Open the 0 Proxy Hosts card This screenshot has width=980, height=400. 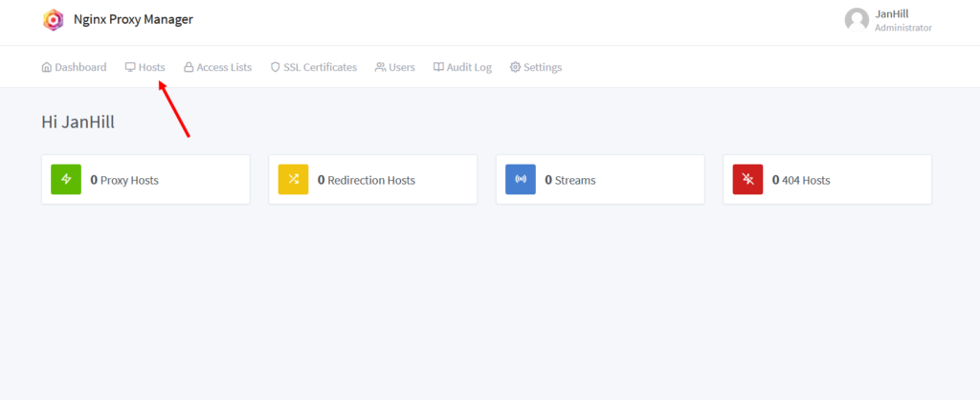pos(145,179)
